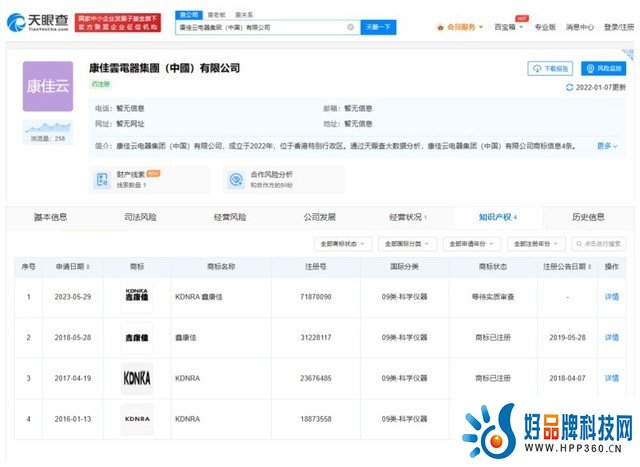Switch to the 历史信息 tab
640x467 pixels.
pyautogui.click(x=588, y=217)
